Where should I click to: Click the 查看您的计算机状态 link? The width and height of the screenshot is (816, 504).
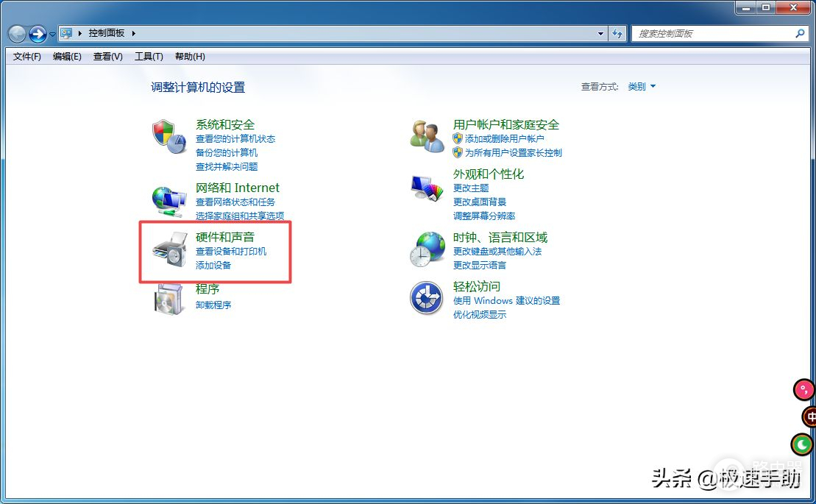pos(235,139)
